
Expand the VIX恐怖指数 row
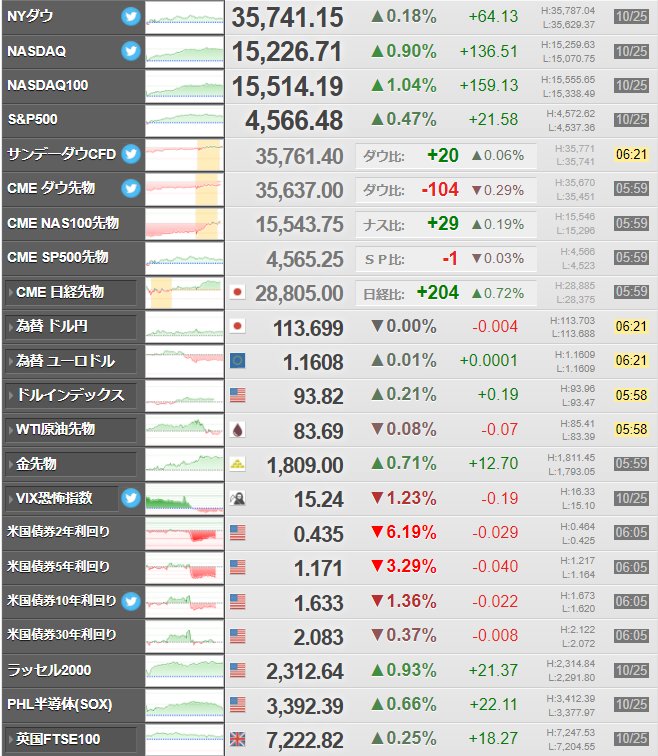(61, 498)
